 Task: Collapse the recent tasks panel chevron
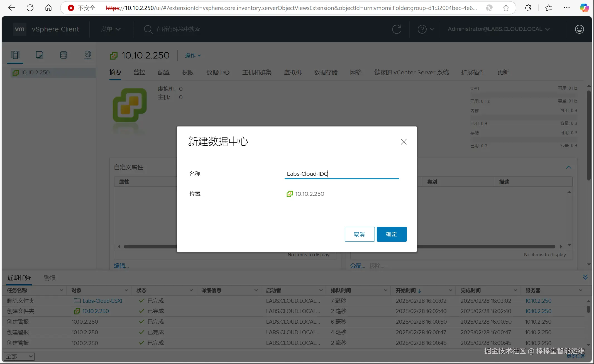click(x=585, y=277)
